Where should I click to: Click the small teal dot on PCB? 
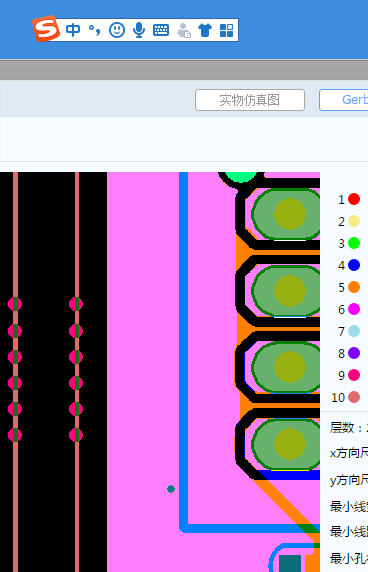click(x=171, y=489)
